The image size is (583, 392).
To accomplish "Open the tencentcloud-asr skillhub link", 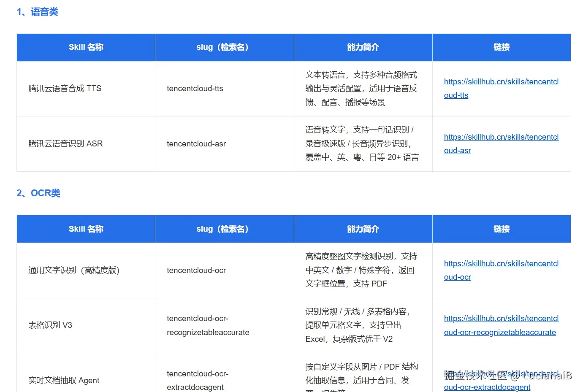I will coord(501,144).
